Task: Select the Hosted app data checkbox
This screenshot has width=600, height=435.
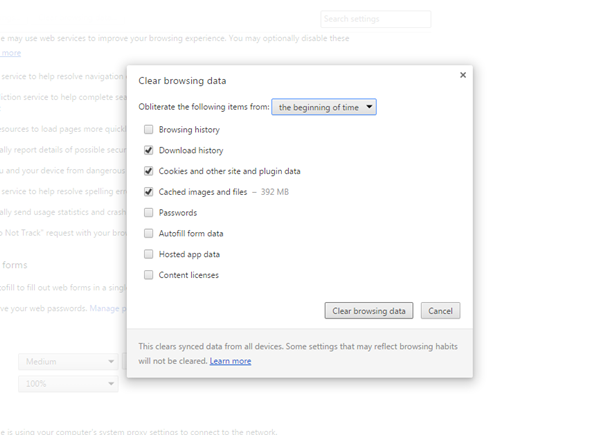Action: coord(149,254)
